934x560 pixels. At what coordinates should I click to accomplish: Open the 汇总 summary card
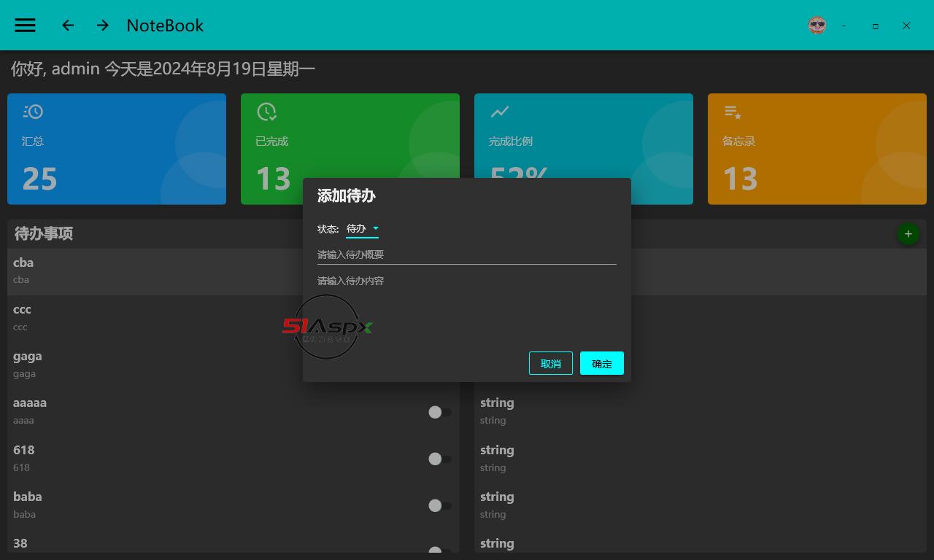click(x=117, y=149)
